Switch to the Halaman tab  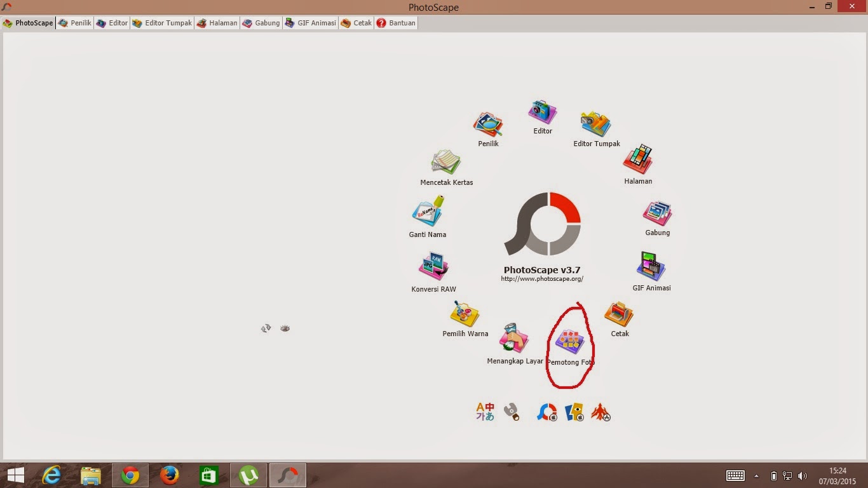pyautogui.click(x=217, y=23)
